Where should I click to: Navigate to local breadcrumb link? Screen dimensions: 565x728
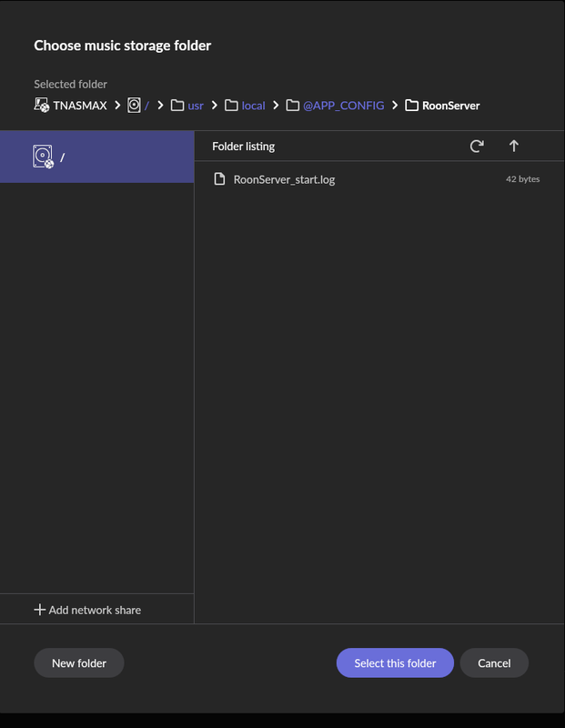pos(254,106)
